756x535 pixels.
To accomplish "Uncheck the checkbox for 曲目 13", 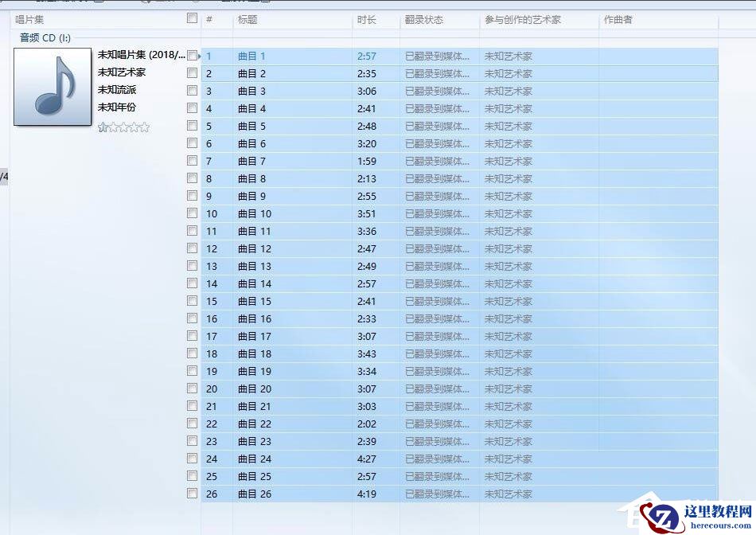I will point(192,266).
